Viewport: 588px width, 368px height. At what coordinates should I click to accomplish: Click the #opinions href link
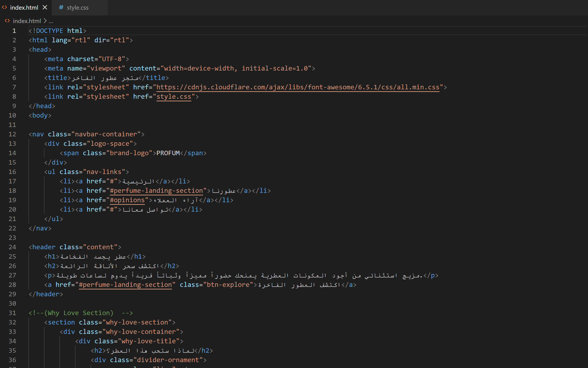[x=127, y=200]
